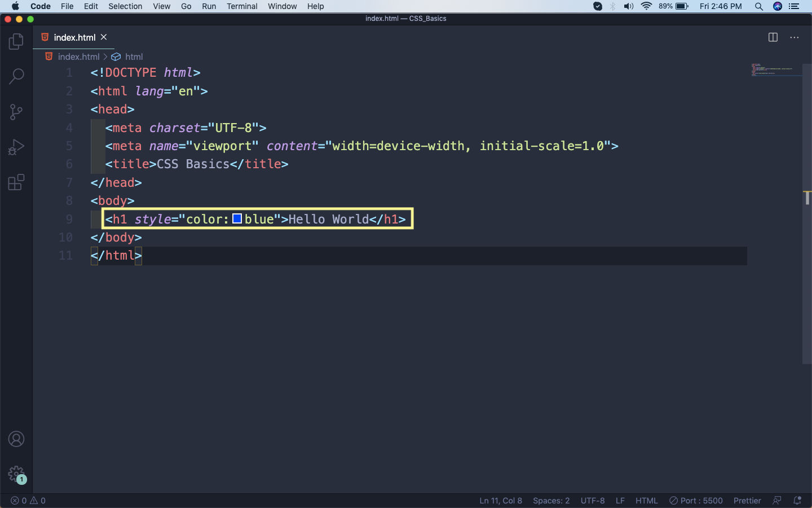Open the Code application menu
The height and width of the screenshot is (508, 812).
tap(41, 6)
